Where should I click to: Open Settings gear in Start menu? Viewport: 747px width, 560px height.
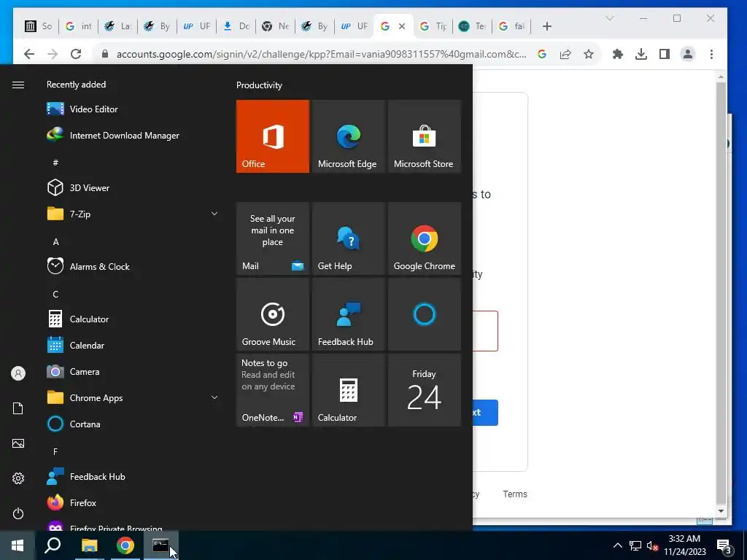click(x=18, y=478)
